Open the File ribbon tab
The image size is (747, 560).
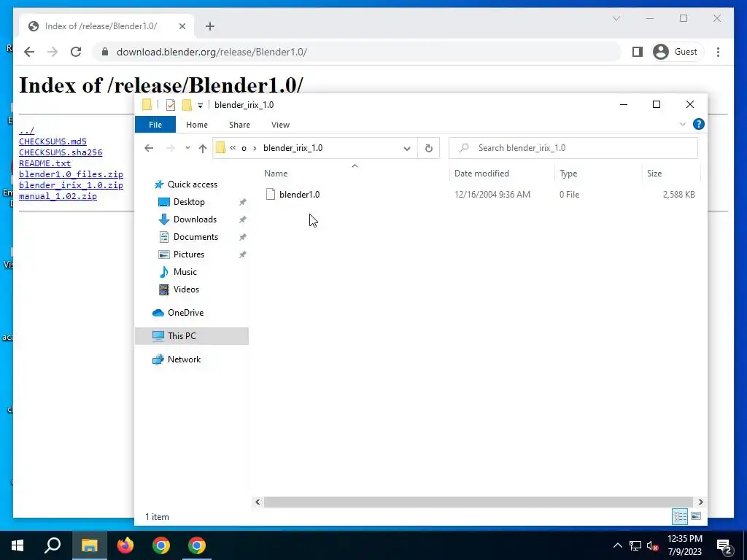[155, 125]
